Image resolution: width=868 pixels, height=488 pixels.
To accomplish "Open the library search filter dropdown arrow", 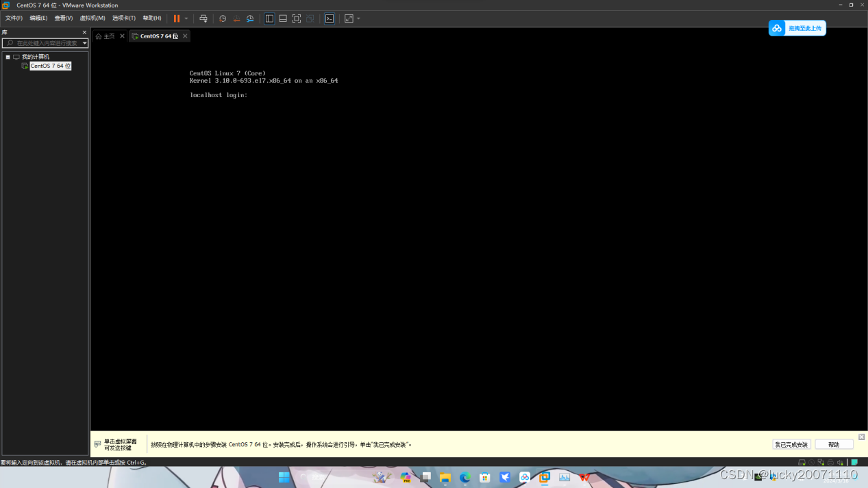I will [84, 43].
